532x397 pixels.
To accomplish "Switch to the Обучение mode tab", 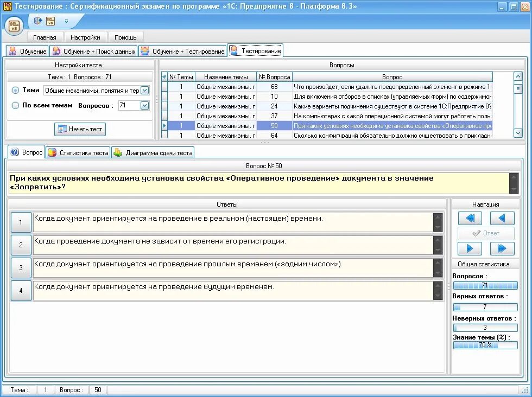I will pos(28,51).
